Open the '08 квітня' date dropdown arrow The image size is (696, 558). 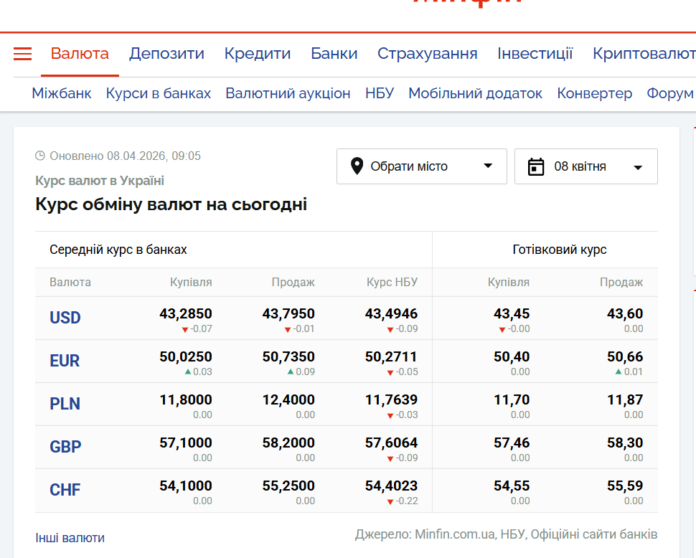[x=638, y=167]
